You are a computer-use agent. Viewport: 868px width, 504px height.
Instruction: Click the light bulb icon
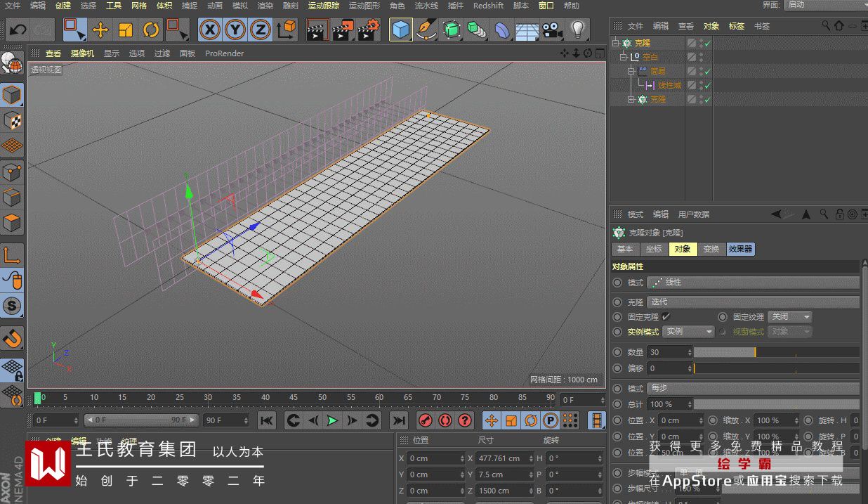[577, 30]
